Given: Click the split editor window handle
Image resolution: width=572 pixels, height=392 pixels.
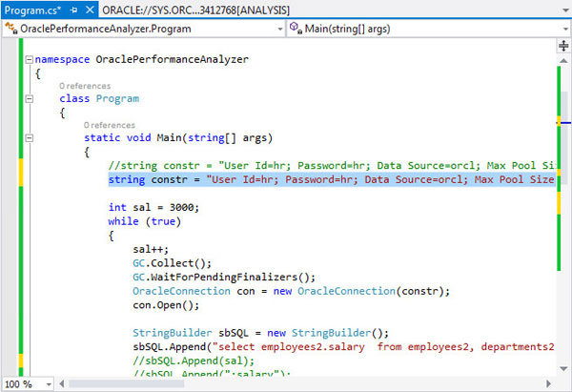Looking at the screenshot, I should [563, 46].
